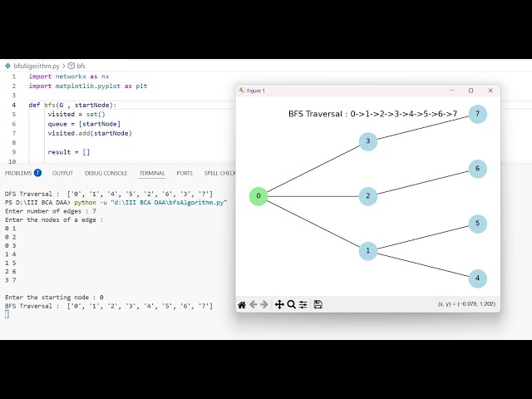Screen dimensions: 532x399
Task: Click the '2 6' edge entry in terminal
Action: coord(10,272)
